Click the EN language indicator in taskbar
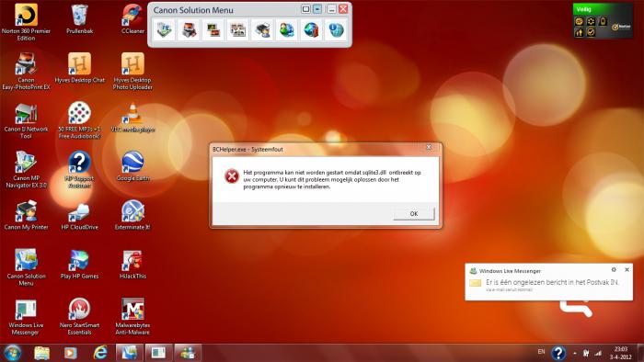This screenshot has width=644, height=362. point(541,352)
